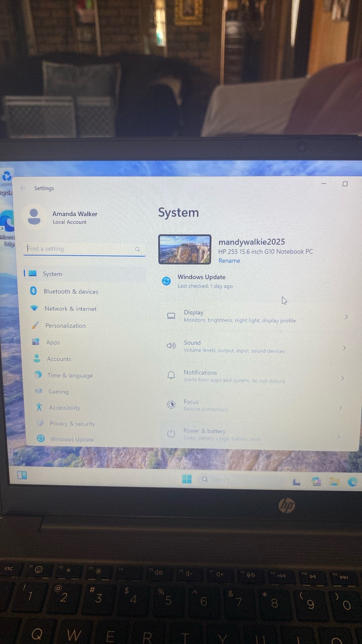Screen dimensions: 362x644
Task: Expand the Display settings chevron
Action: (346, 317)
